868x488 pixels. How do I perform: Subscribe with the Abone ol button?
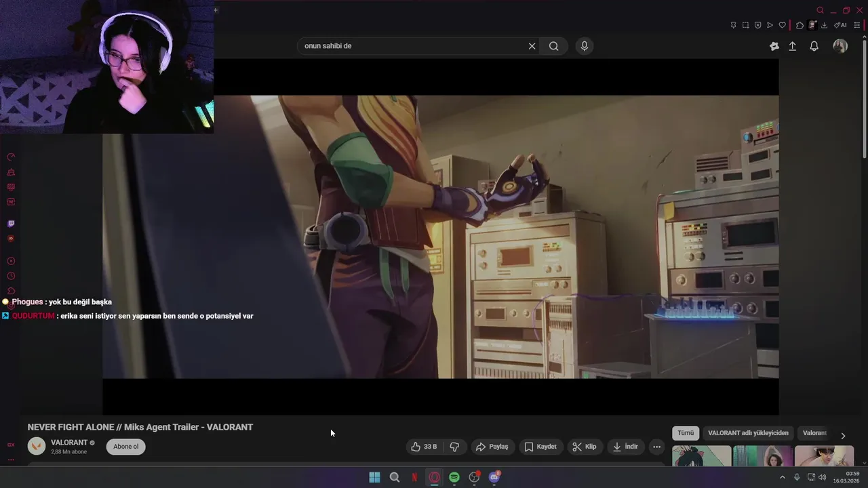[125, 447]
